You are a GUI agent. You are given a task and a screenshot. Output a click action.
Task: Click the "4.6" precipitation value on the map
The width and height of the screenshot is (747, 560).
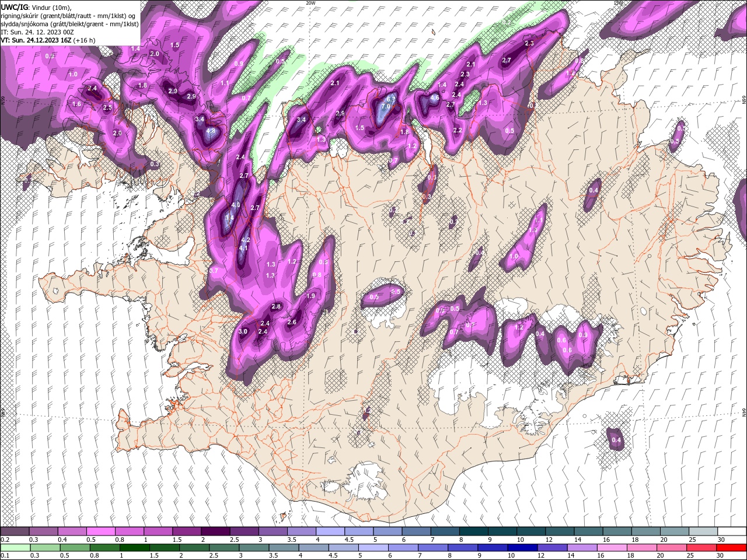pyautogui.click(x=435, y=98)
